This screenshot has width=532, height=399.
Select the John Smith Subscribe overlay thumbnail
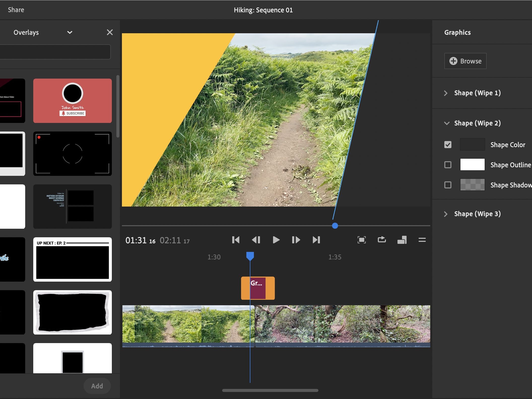(x=73, y=101)
